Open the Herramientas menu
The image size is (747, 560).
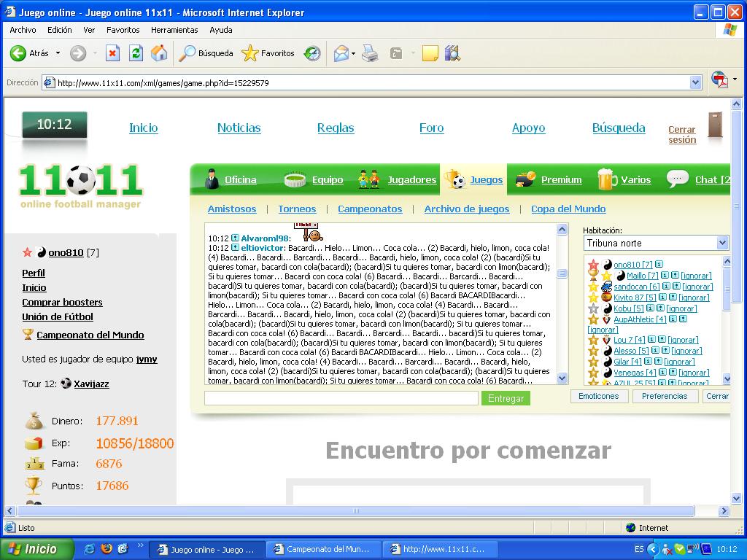174,29
